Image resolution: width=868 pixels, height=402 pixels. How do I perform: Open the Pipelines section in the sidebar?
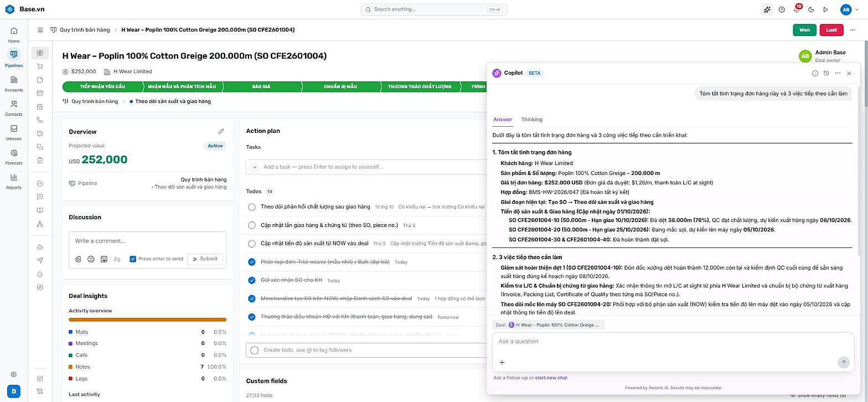tap(14, 58)
